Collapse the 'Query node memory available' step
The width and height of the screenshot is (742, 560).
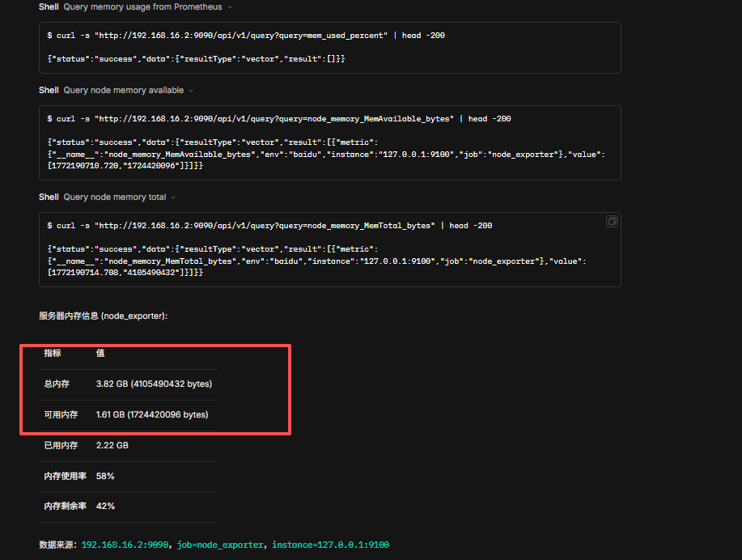point(191,91)
